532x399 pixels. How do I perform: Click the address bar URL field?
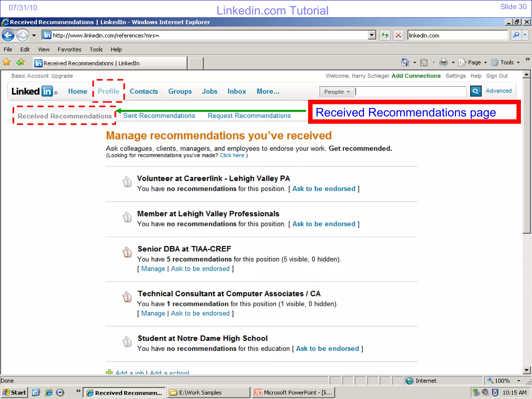(x=205, y=35)
